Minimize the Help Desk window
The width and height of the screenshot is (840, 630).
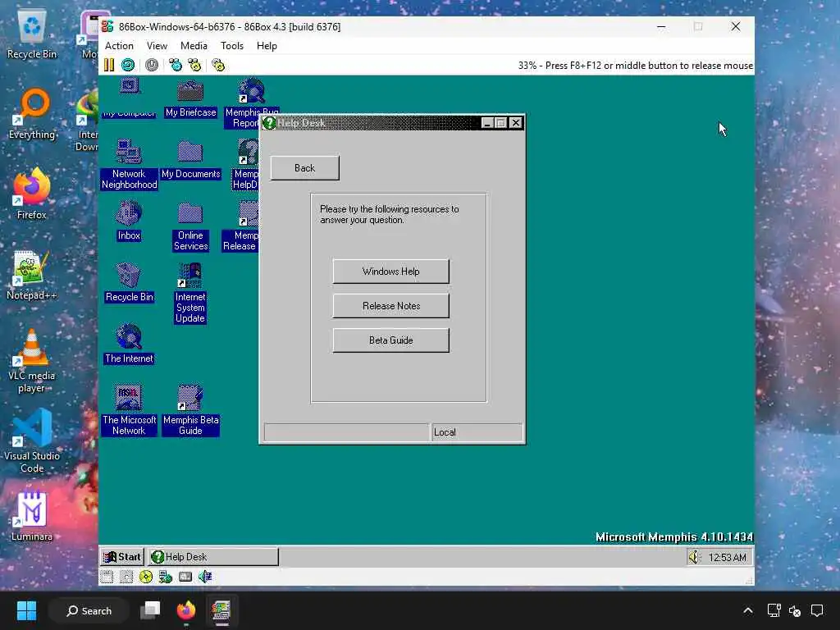click(487, 123)
